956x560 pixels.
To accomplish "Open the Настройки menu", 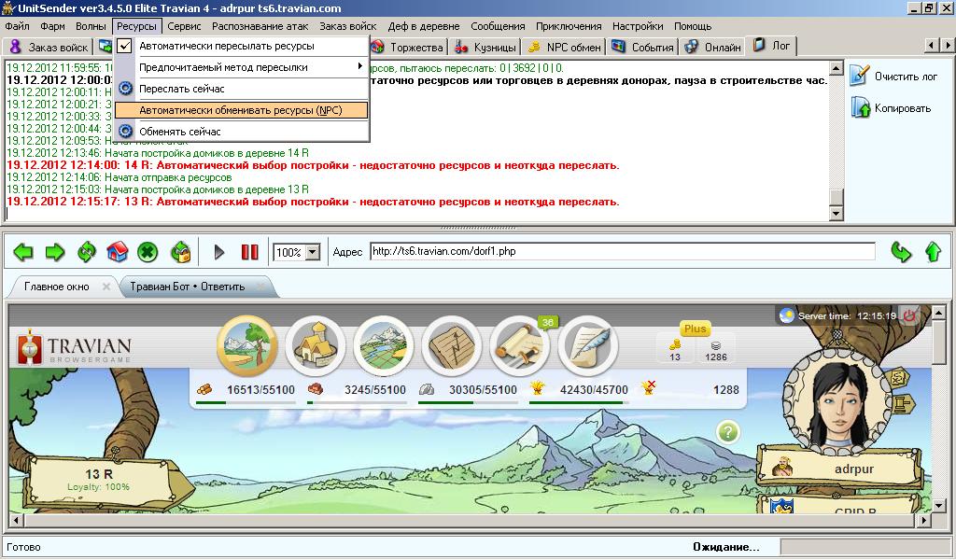I will (638, 26).
